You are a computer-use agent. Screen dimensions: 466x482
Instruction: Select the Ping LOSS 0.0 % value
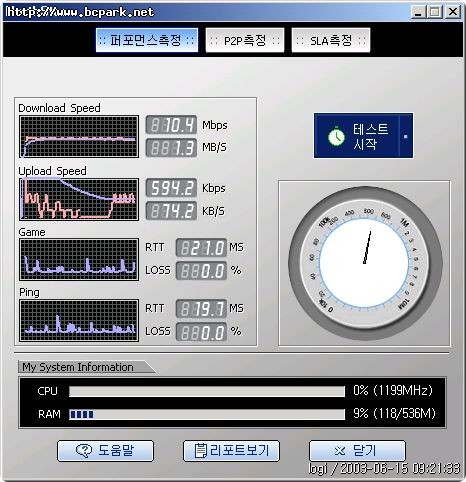(x=201, y=332)
